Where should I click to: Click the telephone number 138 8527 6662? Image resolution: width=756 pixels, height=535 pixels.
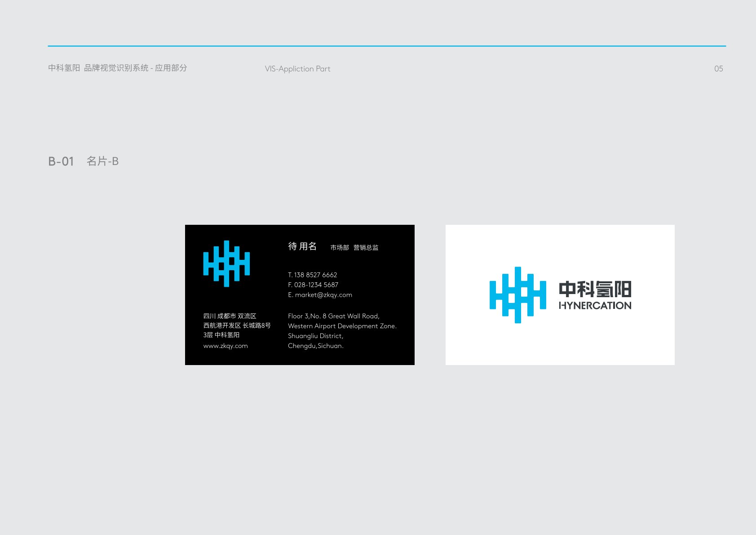pyautogui.click(x=315, y=275)
